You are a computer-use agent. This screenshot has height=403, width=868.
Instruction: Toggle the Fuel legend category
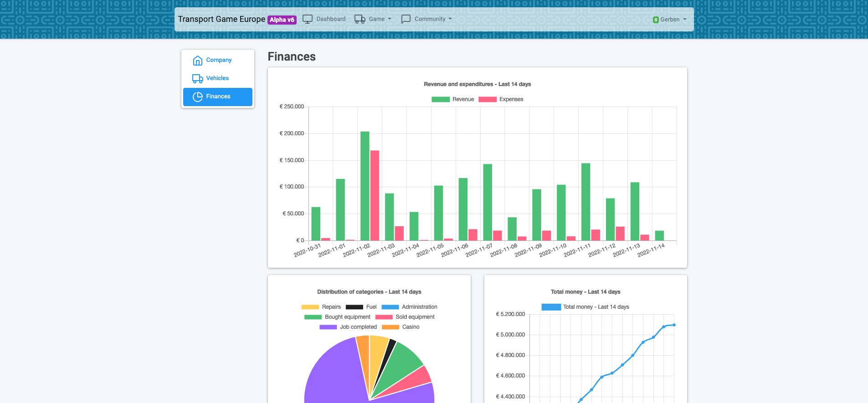point(361,307)
